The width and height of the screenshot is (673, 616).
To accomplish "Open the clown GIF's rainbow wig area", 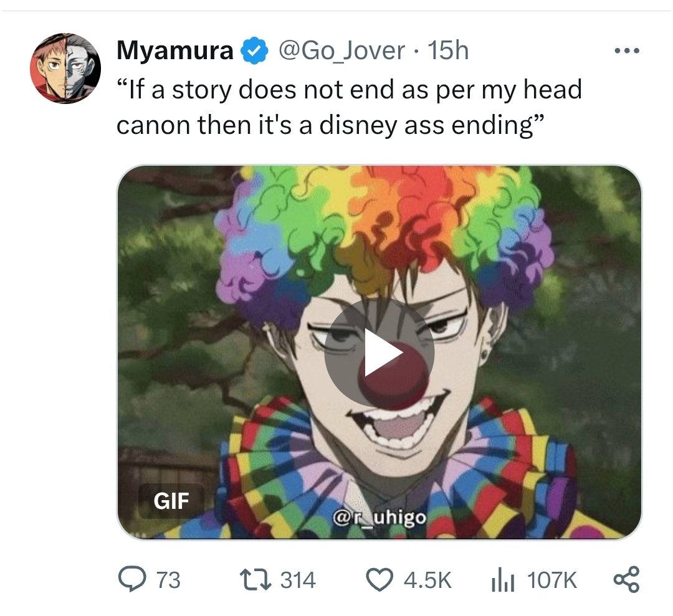I will (x=382, y=232).
